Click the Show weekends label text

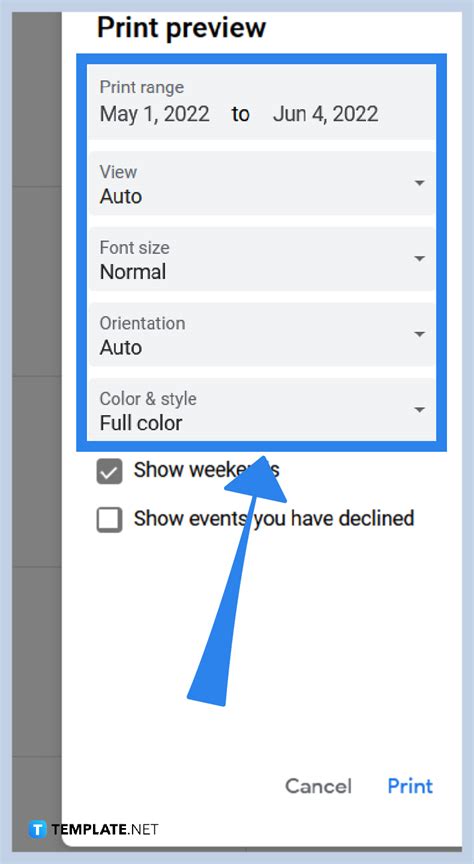[x=206, y=470]
